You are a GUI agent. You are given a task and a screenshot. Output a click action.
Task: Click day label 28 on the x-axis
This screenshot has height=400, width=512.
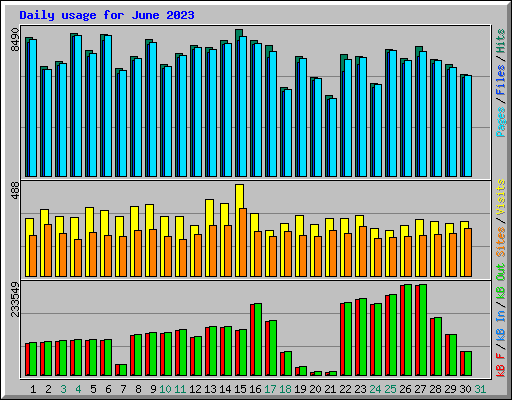point(435,389)
